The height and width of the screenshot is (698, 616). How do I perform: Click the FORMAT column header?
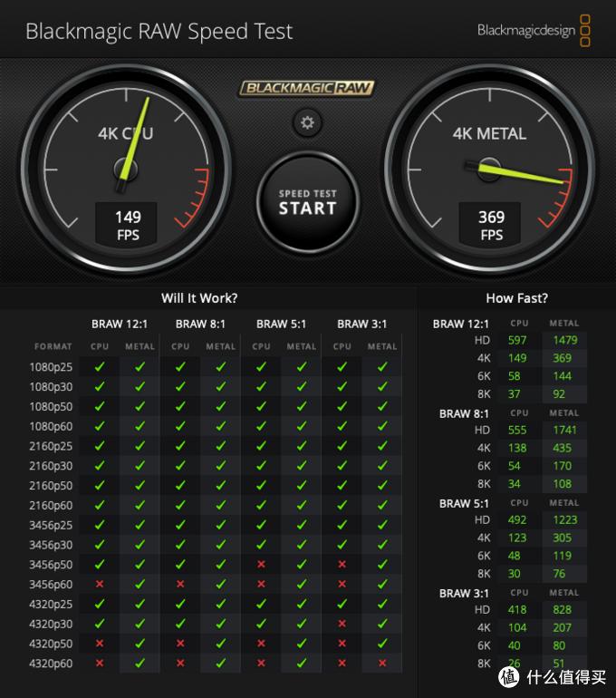coord(53,346)
